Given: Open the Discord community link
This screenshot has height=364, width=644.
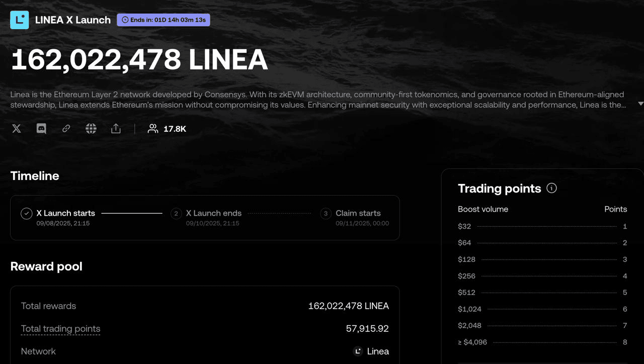Looking at the screenshot, I should [41, 129].
